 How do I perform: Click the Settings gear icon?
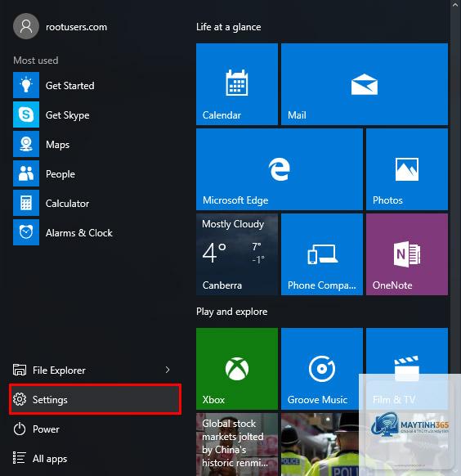tap(20, 399)
